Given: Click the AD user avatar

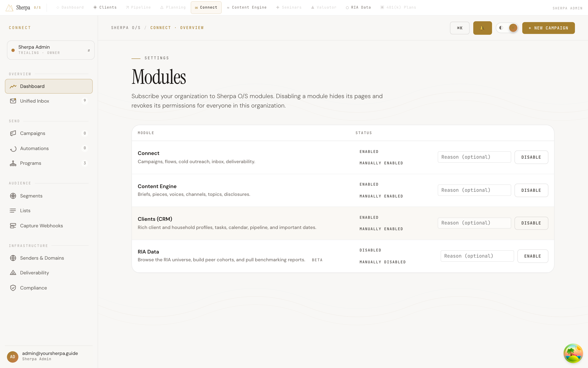Looking at the screenshot, I should (13, 357).
